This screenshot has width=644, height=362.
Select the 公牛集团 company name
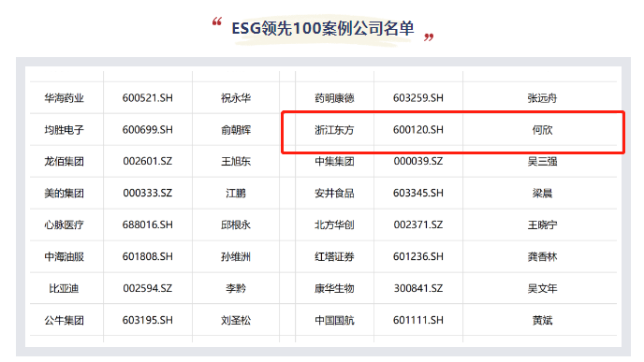(64, 320)
